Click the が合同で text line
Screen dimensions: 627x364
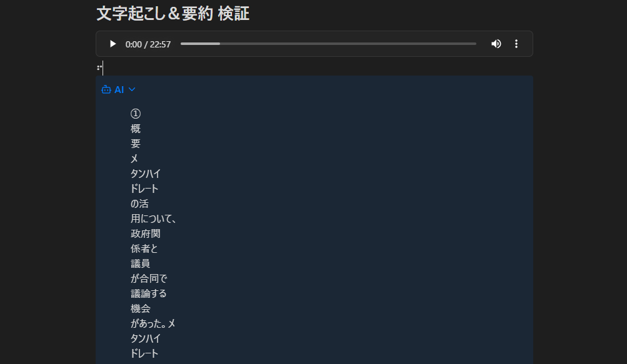coord(149,278)
